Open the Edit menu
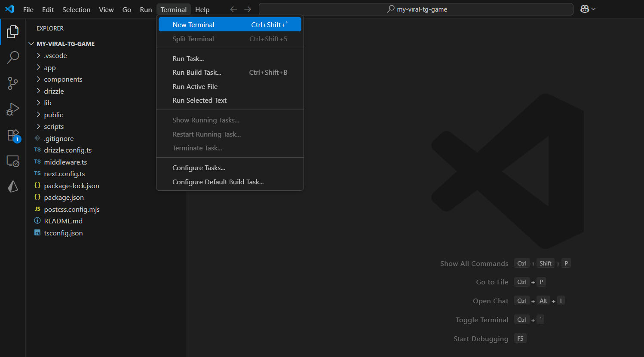644x357 pixels. (48, 9)
